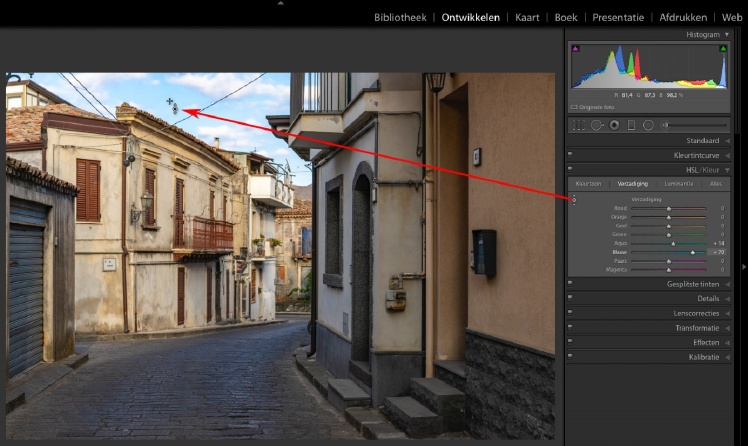Switch to the Presentatie module
Image resolution: width=748 pixels, height=446 pixels.
[618, 18]
